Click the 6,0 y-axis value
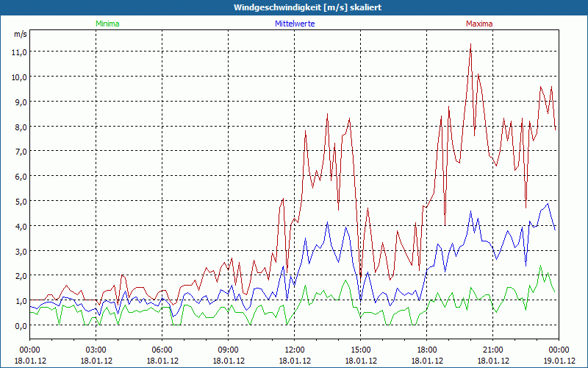This screenshot has height=368, width=588. coord(21,177)
